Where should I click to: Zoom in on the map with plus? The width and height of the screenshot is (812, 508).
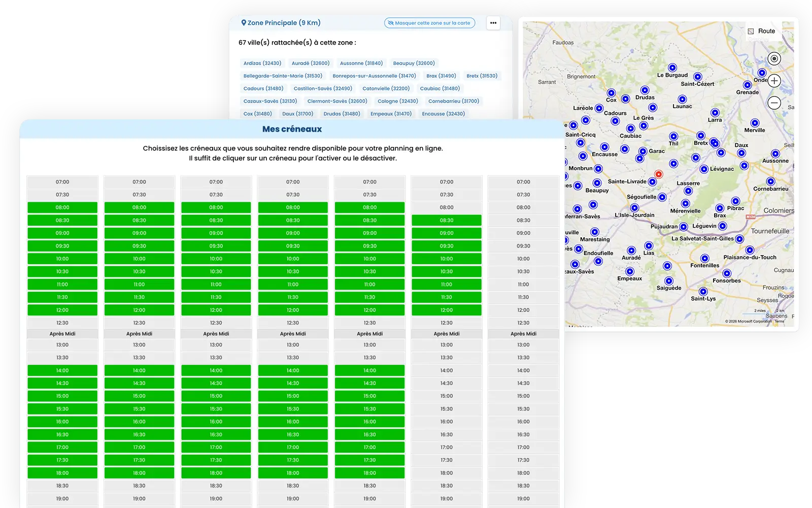coord(774,81)
